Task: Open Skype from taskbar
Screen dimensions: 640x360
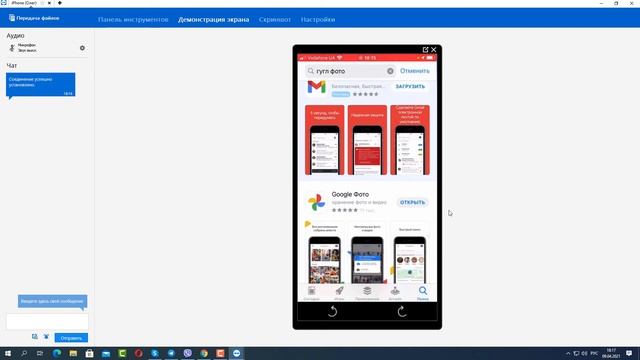Action: click(x=155, y=353)
